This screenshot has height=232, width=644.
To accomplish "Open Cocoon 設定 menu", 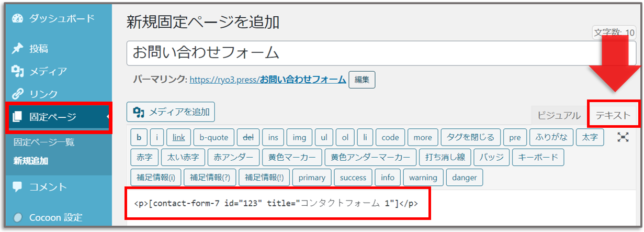I will 56,217.
